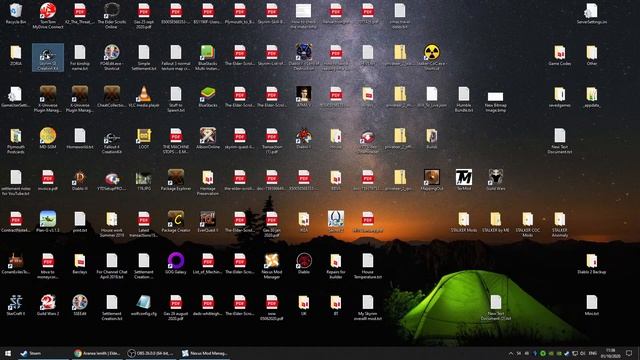Select the StarCraft II shortcut
This screenshot has height=360, width=640.
tap(16, 305)
